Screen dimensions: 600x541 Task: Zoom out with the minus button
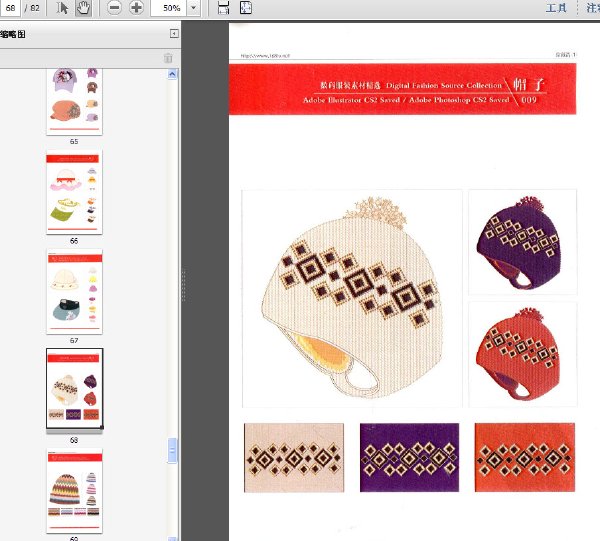point(114,8)
